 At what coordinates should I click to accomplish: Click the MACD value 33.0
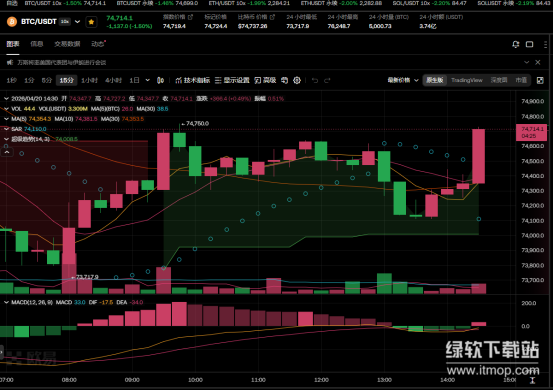[79, 302]
